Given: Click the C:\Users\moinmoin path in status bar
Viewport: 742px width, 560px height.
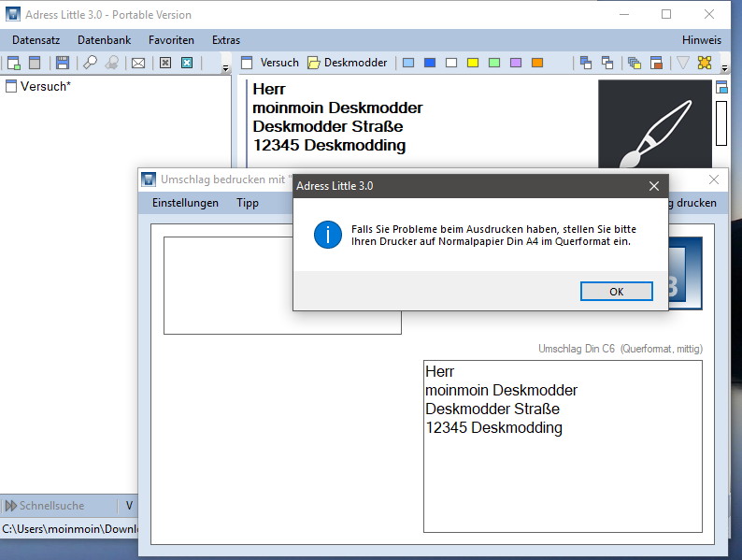Looking at the screenshot, I should (70, 529).
